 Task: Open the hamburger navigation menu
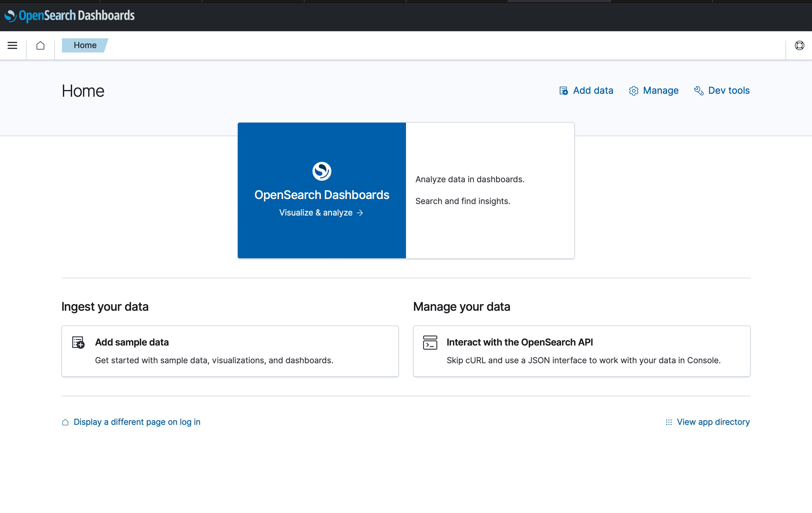[12, 45]
